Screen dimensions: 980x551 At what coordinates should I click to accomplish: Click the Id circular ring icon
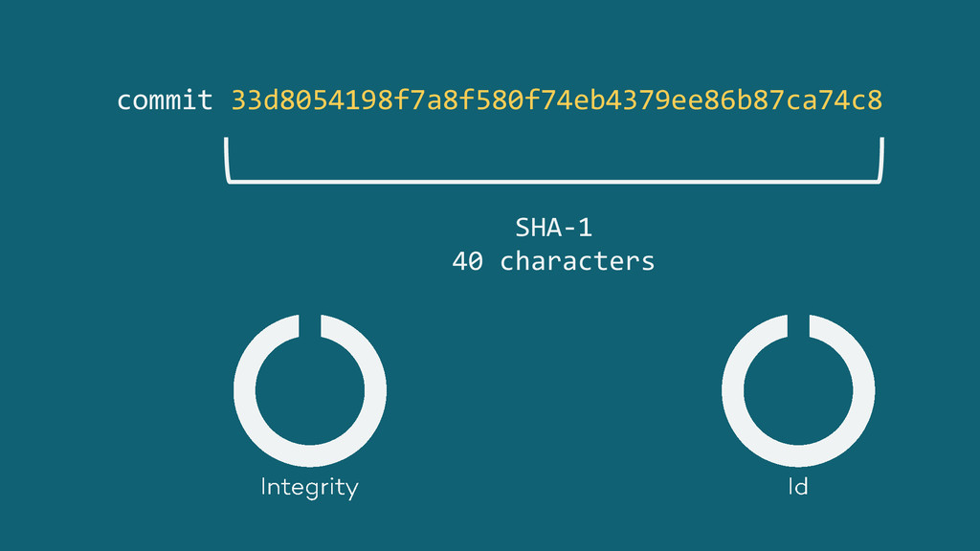[733, 390]
